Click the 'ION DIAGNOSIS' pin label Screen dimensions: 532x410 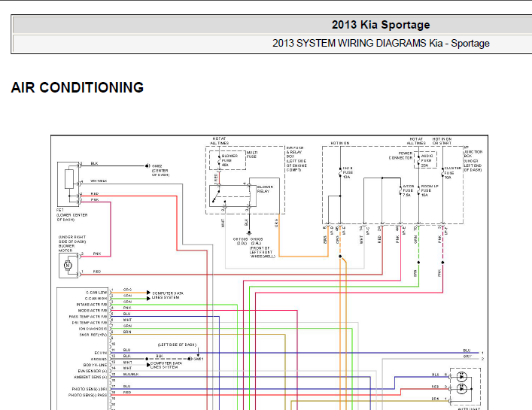tap(93, 329)
